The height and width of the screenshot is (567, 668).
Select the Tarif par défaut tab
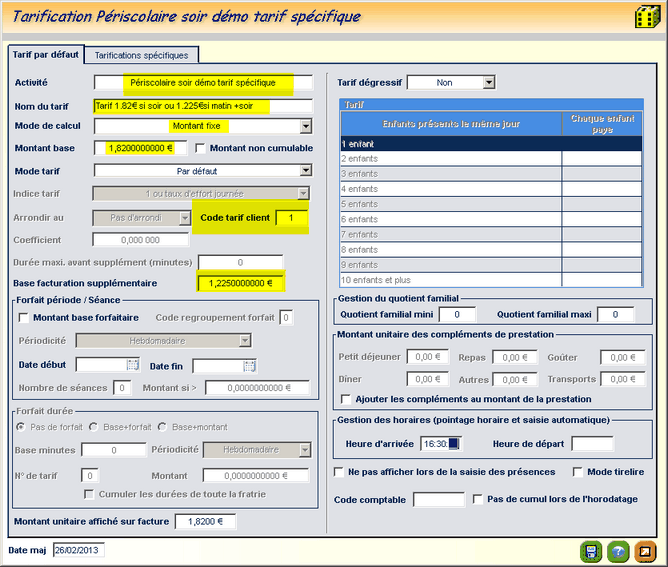point(45,54)
